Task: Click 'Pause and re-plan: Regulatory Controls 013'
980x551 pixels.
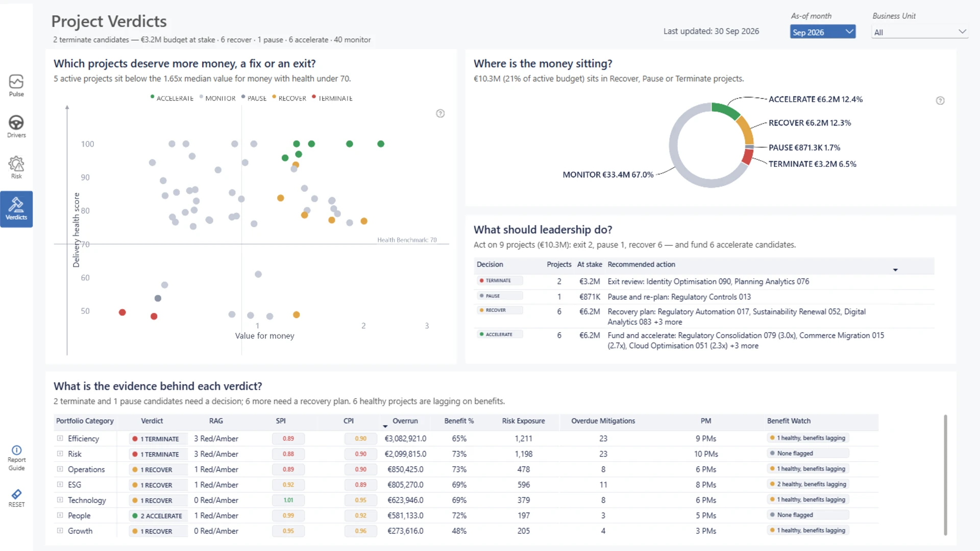Action: click(x=679, y=297)
